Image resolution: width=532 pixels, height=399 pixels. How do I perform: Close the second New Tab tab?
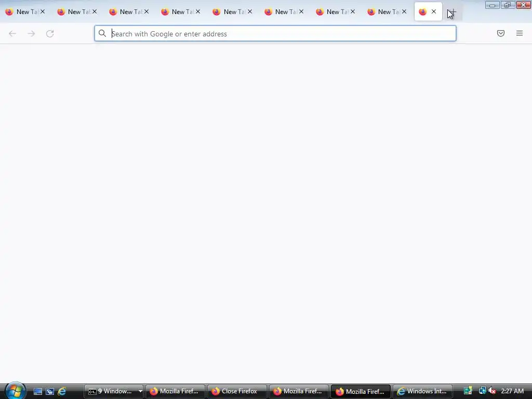[x=95, y=11]
